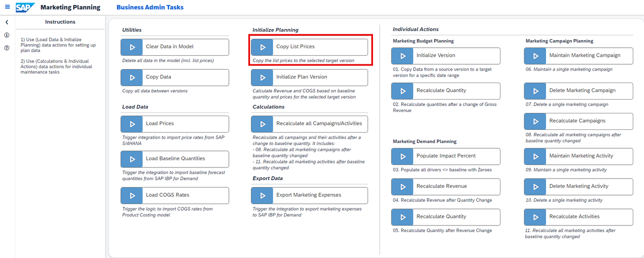
Task: Select the Marketing Budget Planning heading
Action: (x=424, y=41)
